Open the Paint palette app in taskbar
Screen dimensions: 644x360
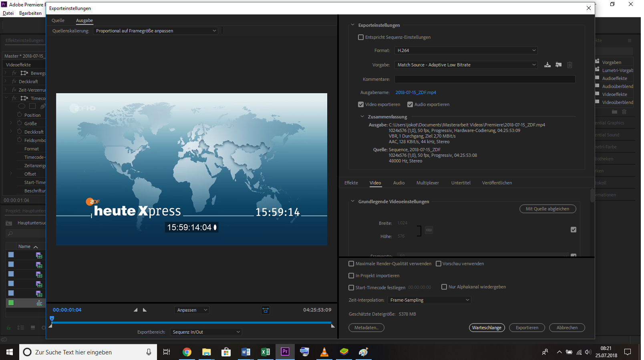363,352
